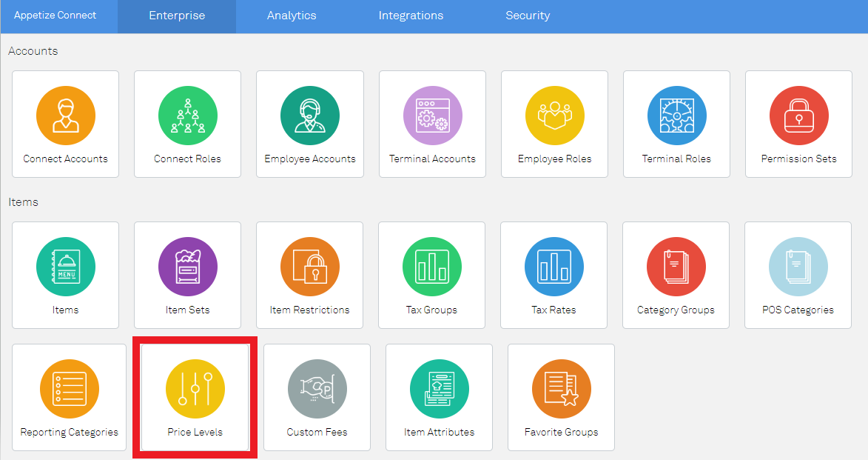Open the Item Restrictions tile
The height and width of the screenshot is (460, 868).
(x=309, y=275)
